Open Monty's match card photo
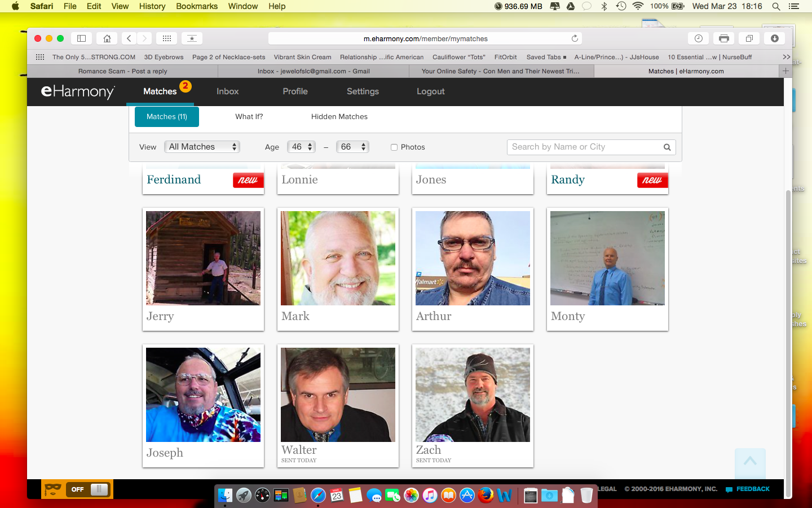Screen dimensions: 812x508 607,258
